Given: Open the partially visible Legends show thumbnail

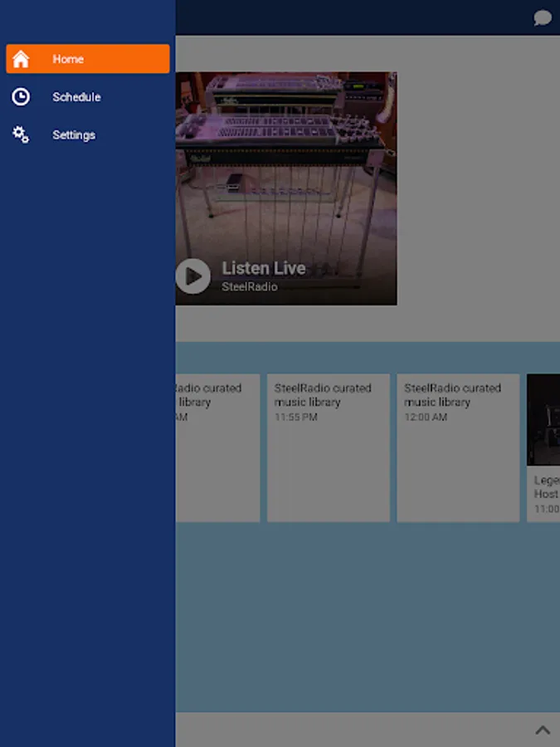Looking at the screenshot, I should (543, 420).
